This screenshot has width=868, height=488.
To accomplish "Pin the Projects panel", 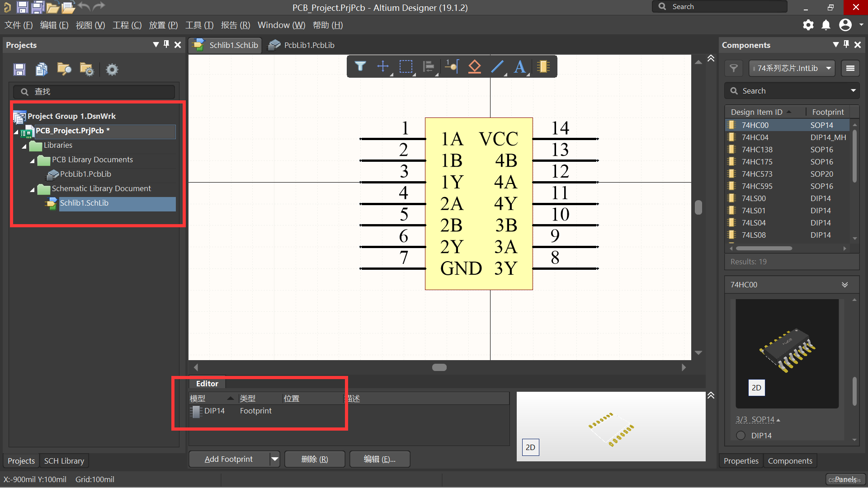I will click(166, 44).
